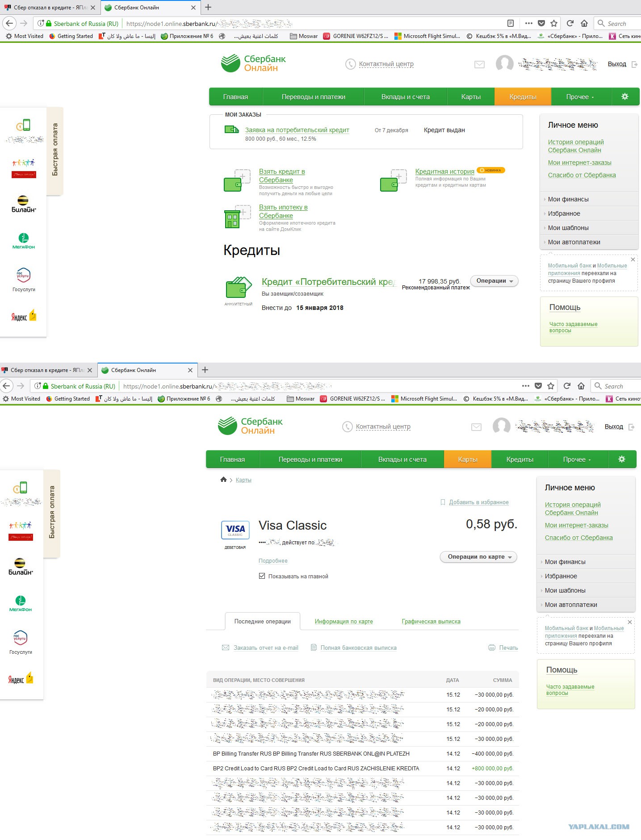The image size is (641, 840).
Task: Open the Графическая выписка tab
Action: pos(431,622)
